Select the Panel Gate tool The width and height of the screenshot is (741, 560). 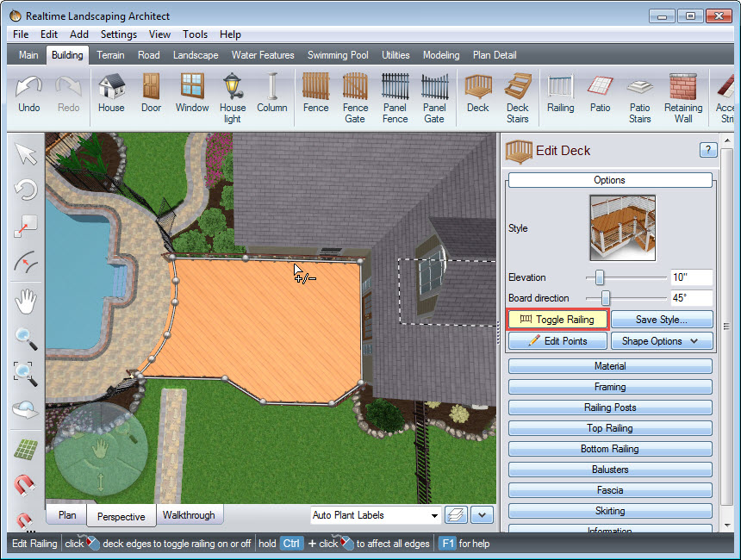point(434,99)
